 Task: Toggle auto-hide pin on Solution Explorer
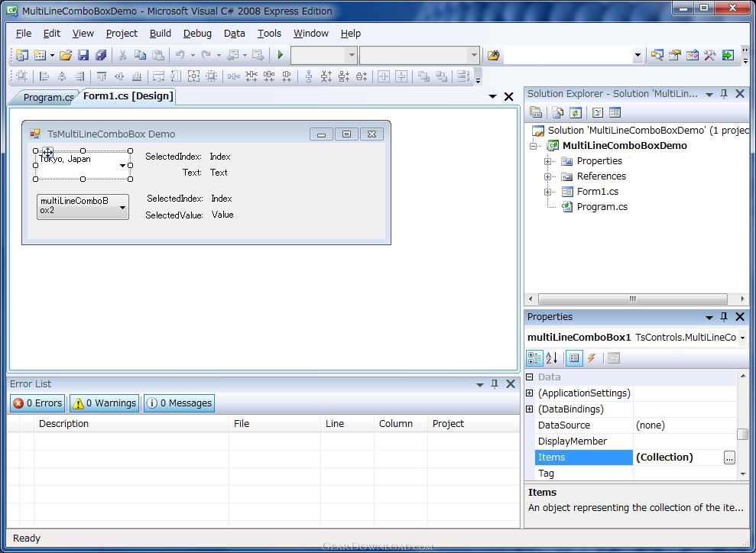[x=724, y=94]
